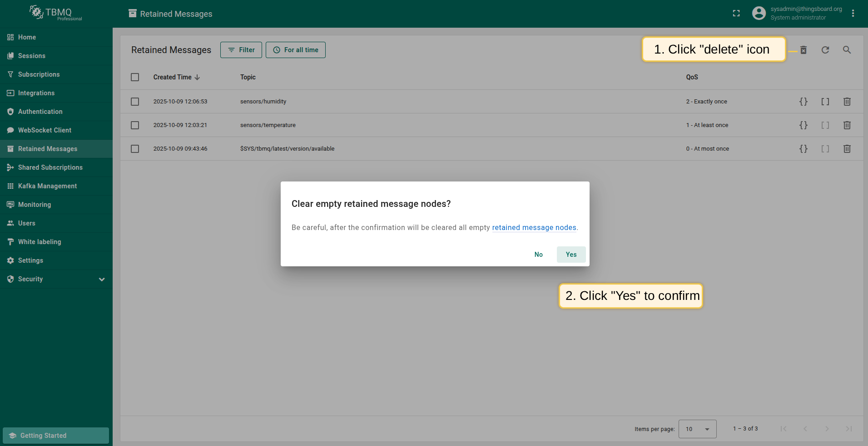Screen dimensions: 868x446
Task: Toggle the select-all checkbox in header
Action: [x=135, y=77]
